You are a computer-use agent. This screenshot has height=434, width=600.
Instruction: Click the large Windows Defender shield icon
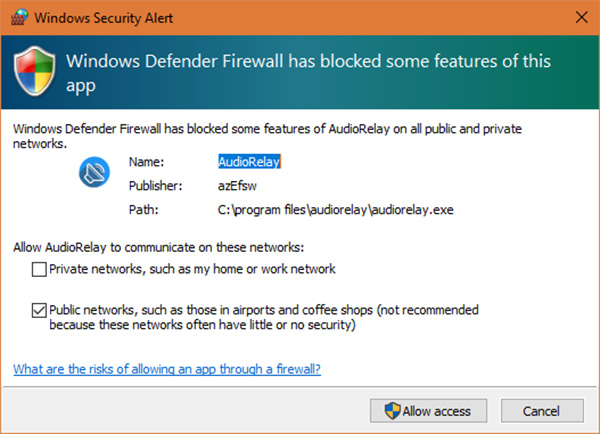click(34, 72)
